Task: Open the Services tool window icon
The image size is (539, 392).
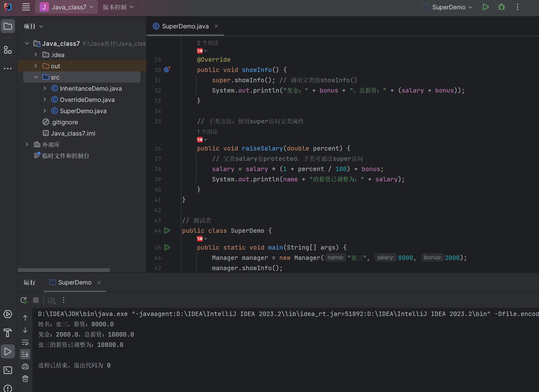Action: [8, 314]
